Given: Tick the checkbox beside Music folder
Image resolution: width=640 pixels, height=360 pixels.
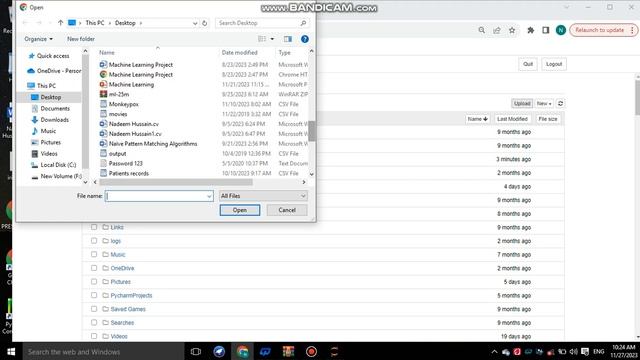Looking at the screenshot, I should click(94, 254).
